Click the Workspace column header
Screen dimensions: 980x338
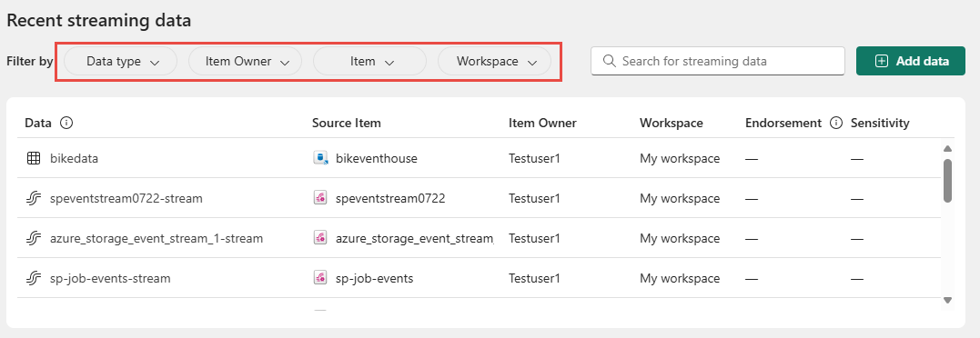click(672, 123)
